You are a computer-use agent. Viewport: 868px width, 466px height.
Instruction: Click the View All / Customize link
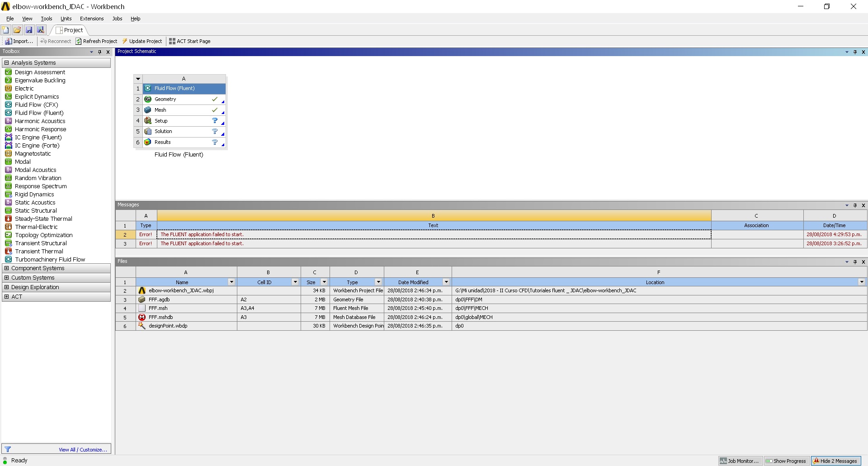point(83,450)
